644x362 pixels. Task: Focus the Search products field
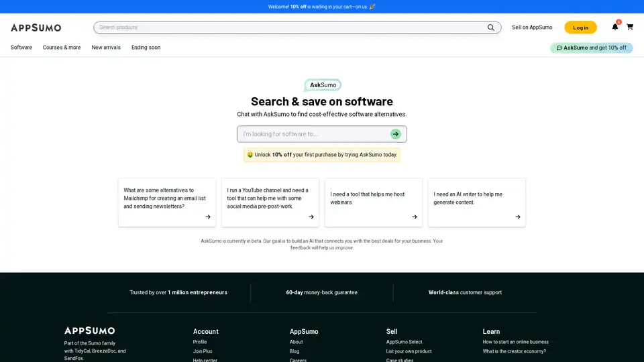288,27
